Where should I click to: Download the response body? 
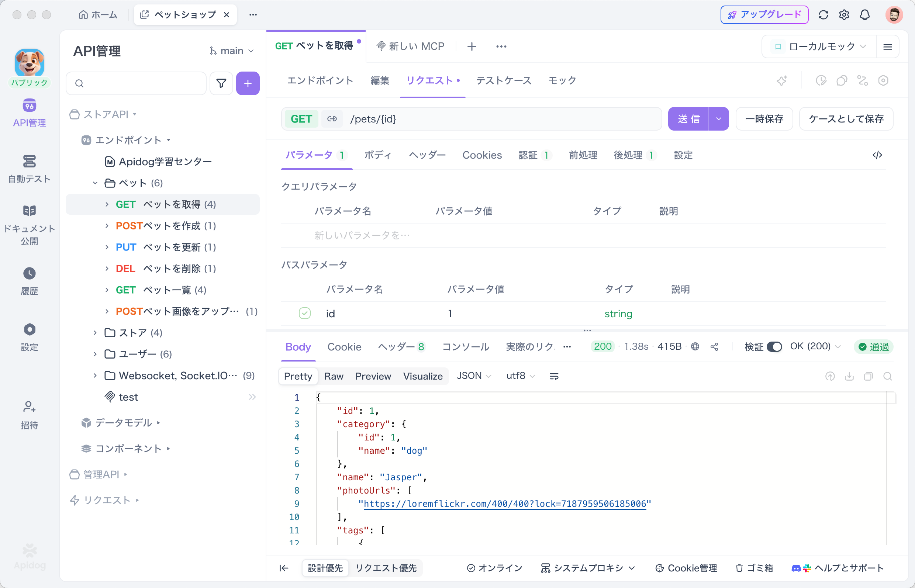849,377
